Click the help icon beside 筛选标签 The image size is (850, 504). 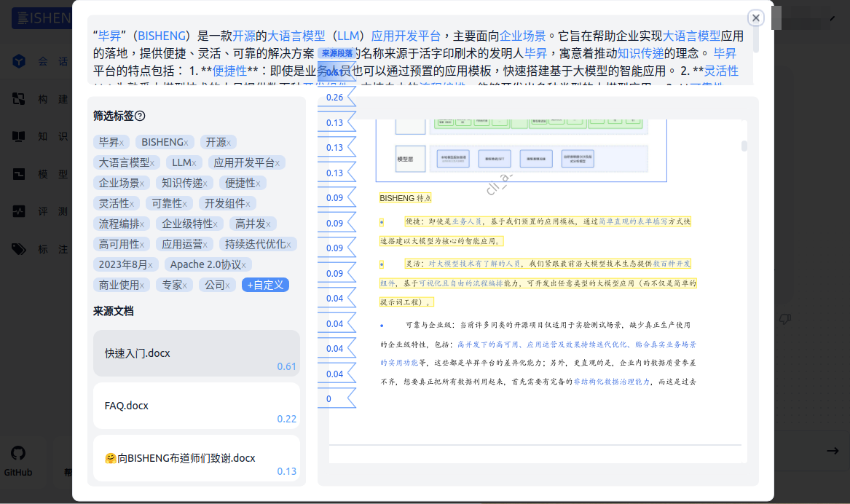[140, 116]
